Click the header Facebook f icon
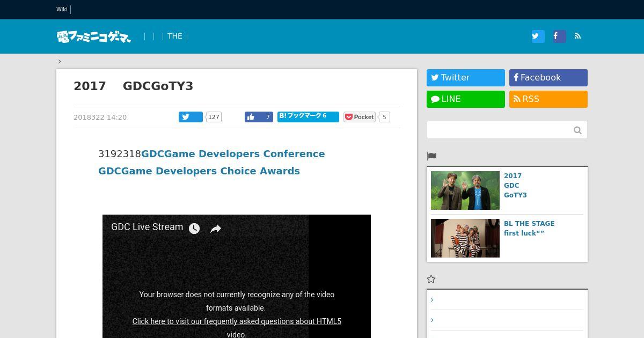 [559, 36]
